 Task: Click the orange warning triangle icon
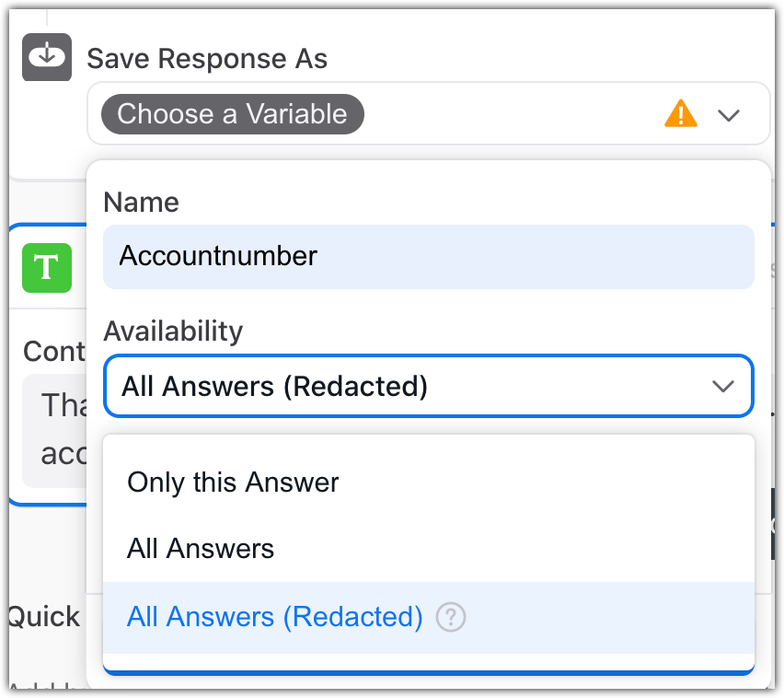[680, 114]
